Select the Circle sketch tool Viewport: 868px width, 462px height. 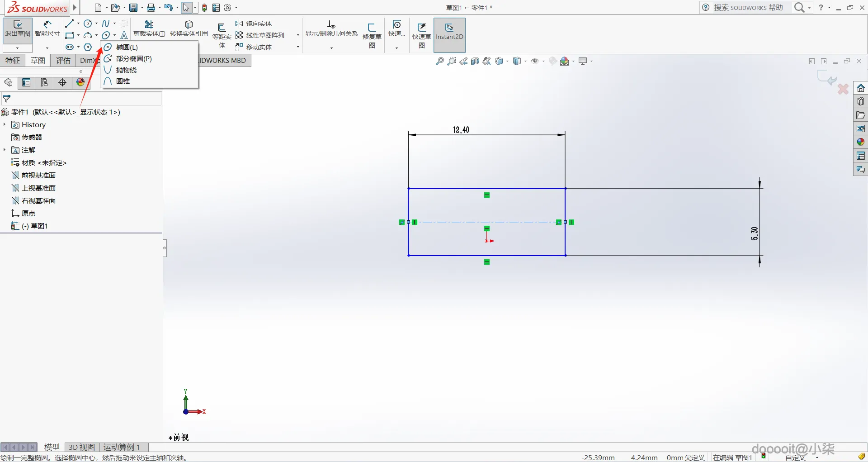(88, 24)
